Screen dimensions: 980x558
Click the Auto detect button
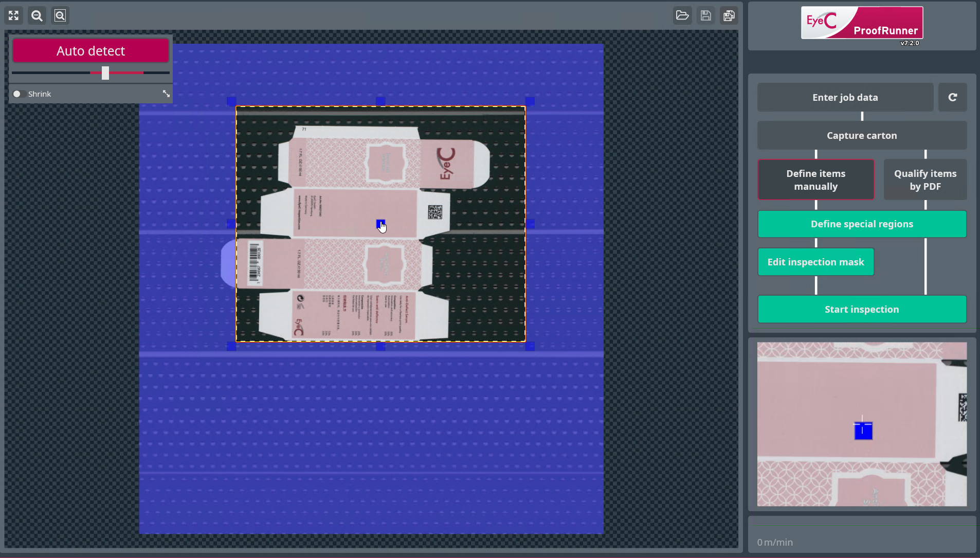(90, 50)
